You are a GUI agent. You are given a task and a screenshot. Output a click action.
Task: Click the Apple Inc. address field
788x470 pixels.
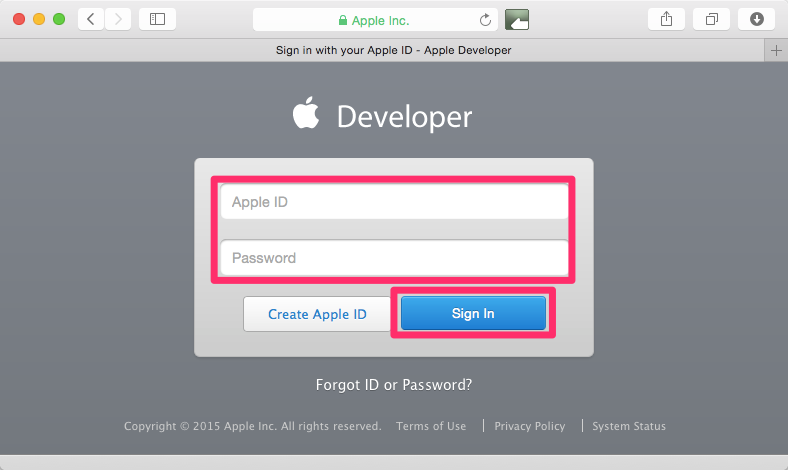click(x=375, y=20)
